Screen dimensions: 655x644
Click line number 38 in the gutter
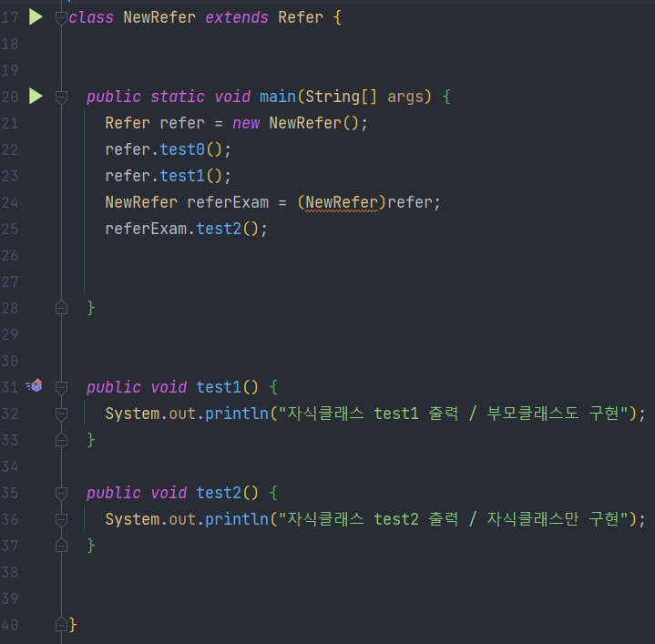click(x=10, y=572)
